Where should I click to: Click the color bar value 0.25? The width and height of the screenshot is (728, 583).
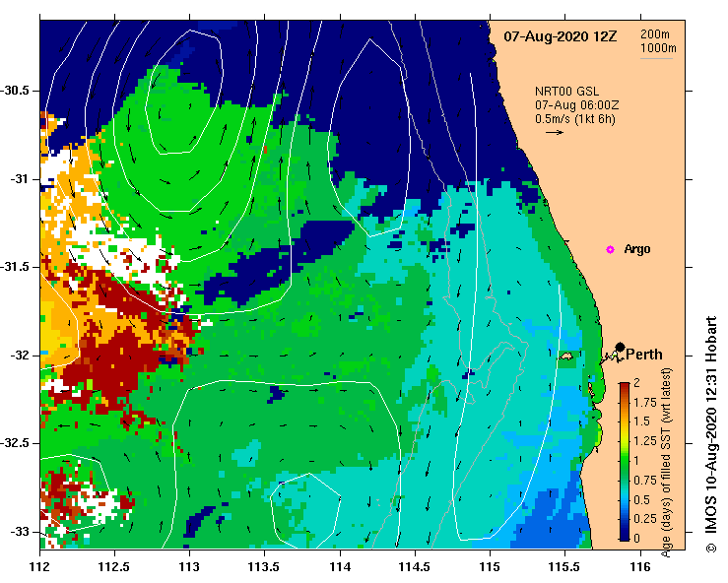click(645, 519)
